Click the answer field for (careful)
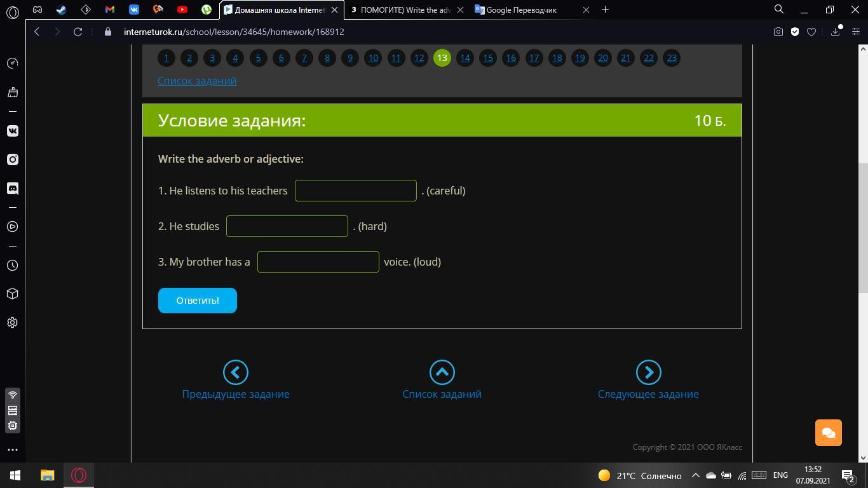Viewport: 868px width, 488px height. [x=355, y=191]
